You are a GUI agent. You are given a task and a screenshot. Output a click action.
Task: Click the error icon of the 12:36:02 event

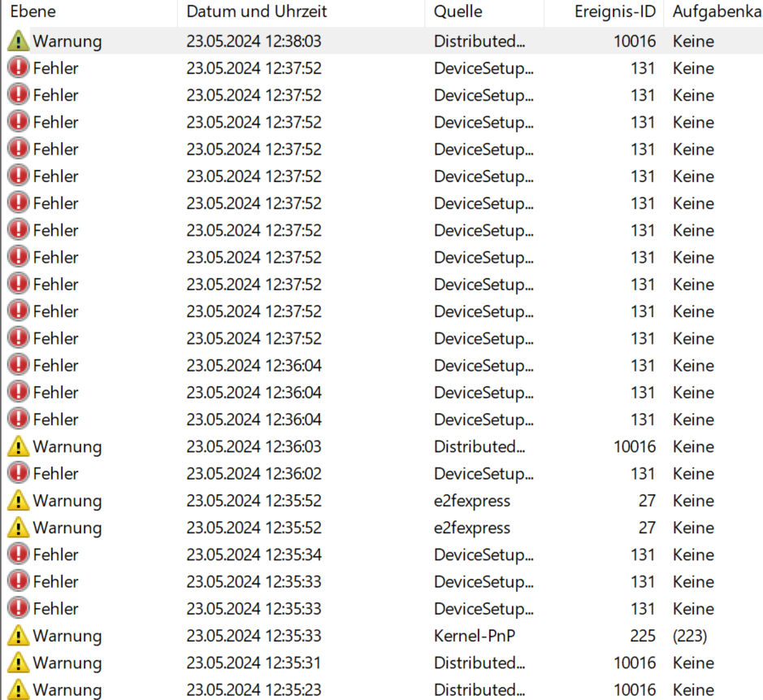(18, 473)
